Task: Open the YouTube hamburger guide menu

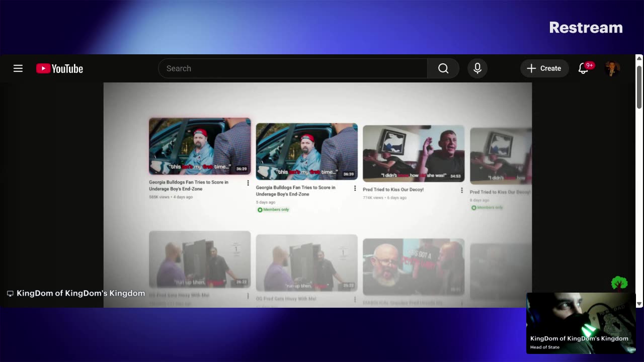Action: 18,68
